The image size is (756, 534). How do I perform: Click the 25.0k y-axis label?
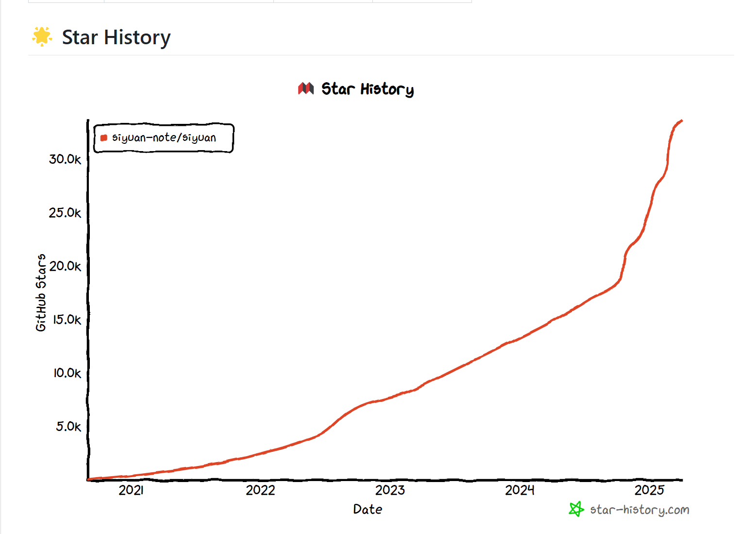(x=65, y=213)
